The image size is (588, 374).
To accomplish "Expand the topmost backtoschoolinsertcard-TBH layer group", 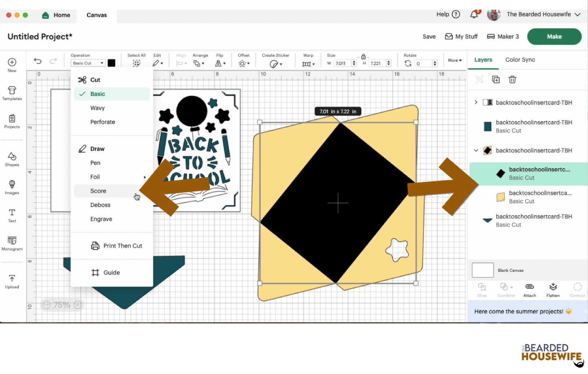I will pos(476,102).
